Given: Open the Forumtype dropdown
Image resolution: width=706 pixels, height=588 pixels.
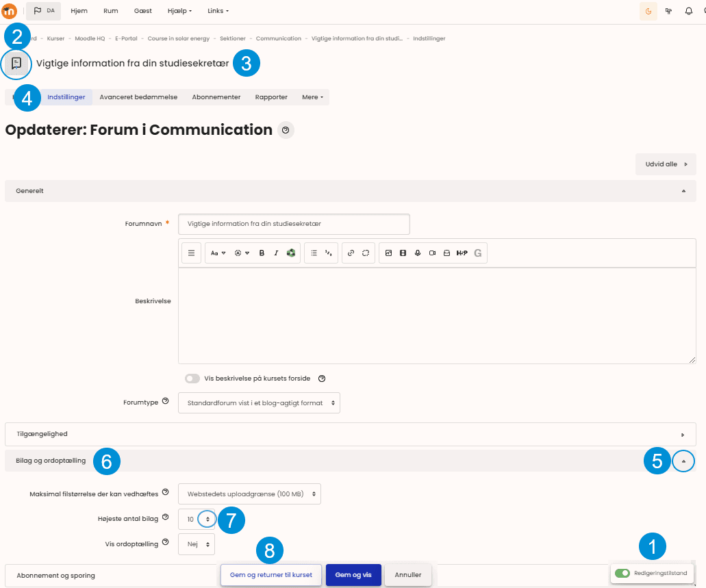Looking at the screenshot, I should [x=259, y=403].
